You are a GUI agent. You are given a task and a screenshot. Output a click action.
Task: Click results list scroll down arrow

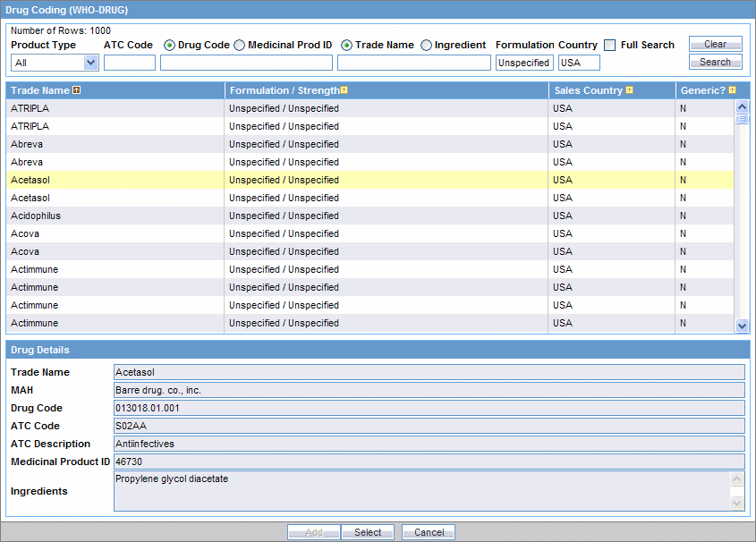[742, 326]
